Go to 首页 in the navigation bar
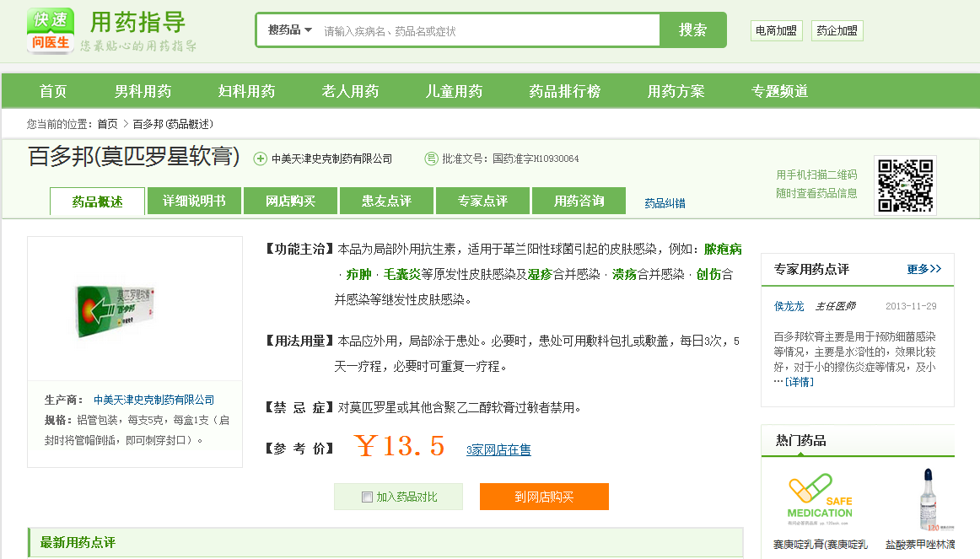Viewport: 980px width, 559px height. (x=53, y=91)
